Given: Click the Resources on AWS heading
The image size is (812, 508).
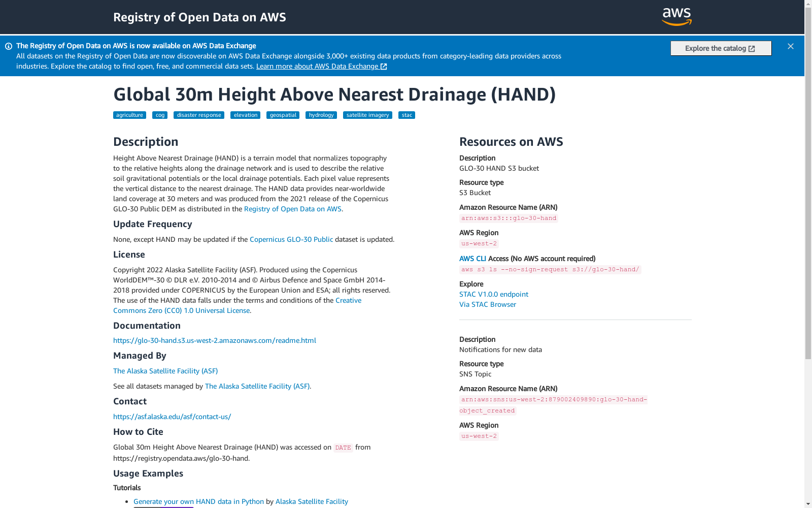Looking at the screenshot, I should 511,142.
